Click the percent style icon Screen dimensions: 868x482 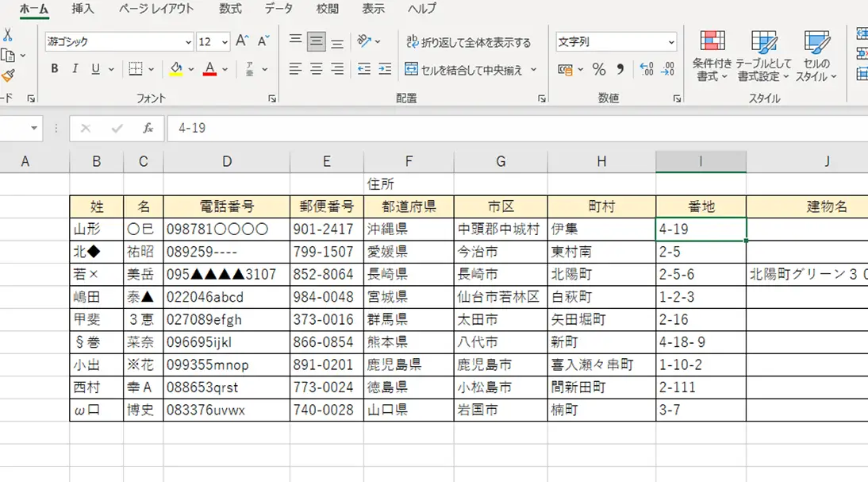pyautogui.click(x=599, y=70)
